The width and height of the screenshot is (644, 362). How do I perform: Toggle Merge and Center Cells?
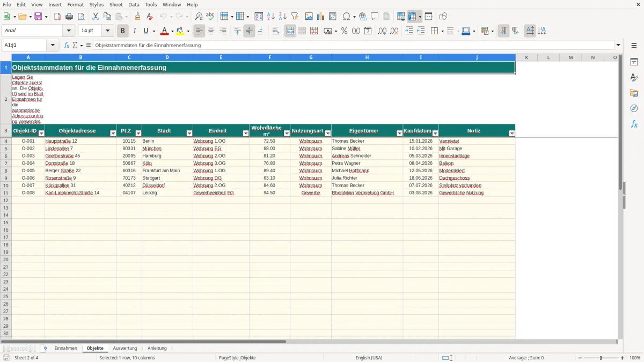click(x=290, y=31)
